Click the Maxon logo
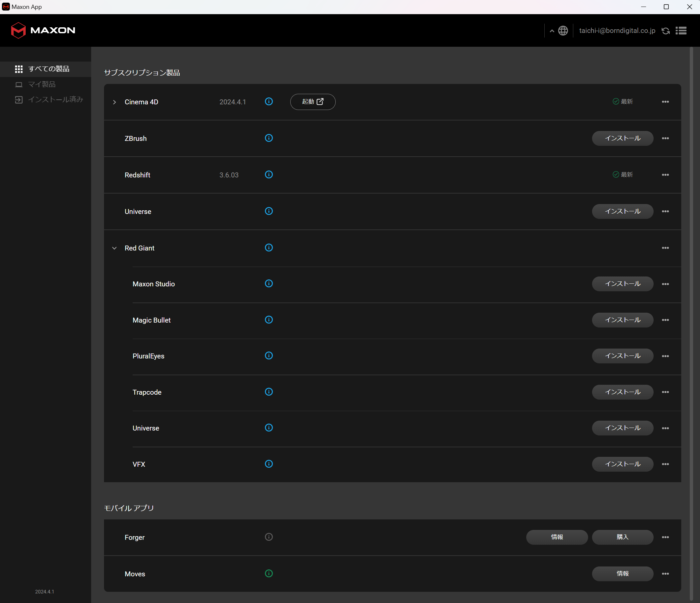The width and height of the screenshot is (700, 603). [43, 30]
